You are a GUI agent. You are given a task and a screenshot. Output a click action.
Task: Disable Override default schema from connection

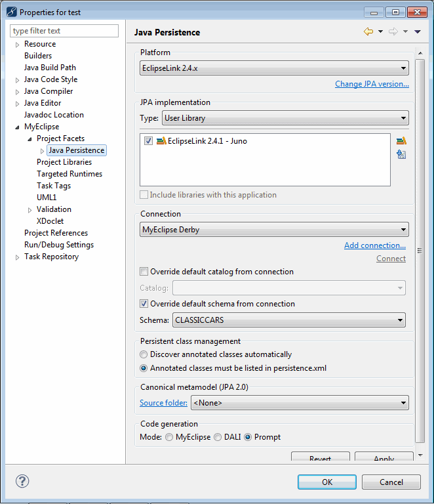click(144, 304)
